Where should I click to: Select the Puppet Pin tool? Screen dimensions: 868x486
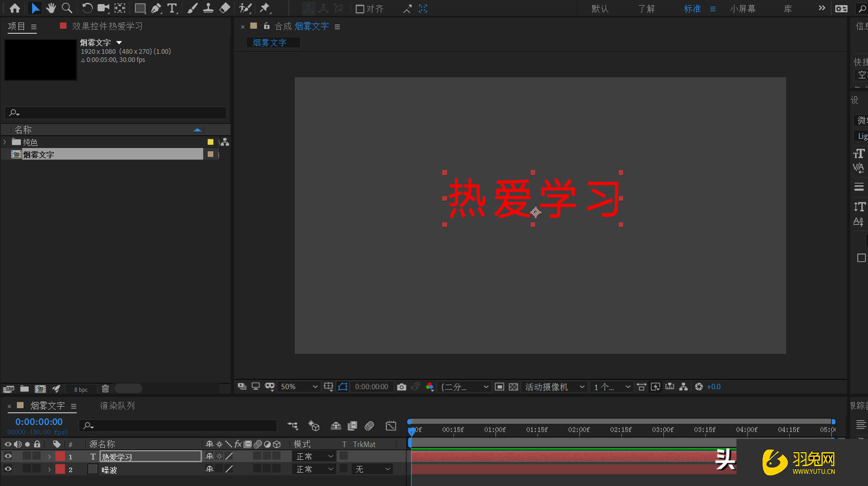point(265,8)
